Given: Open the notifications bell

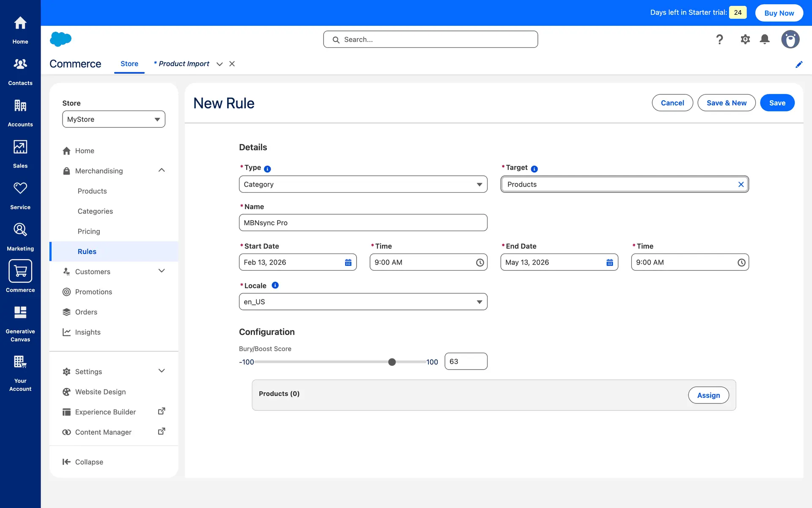Looking at the screenshot, I should click(x=764, y=39).
